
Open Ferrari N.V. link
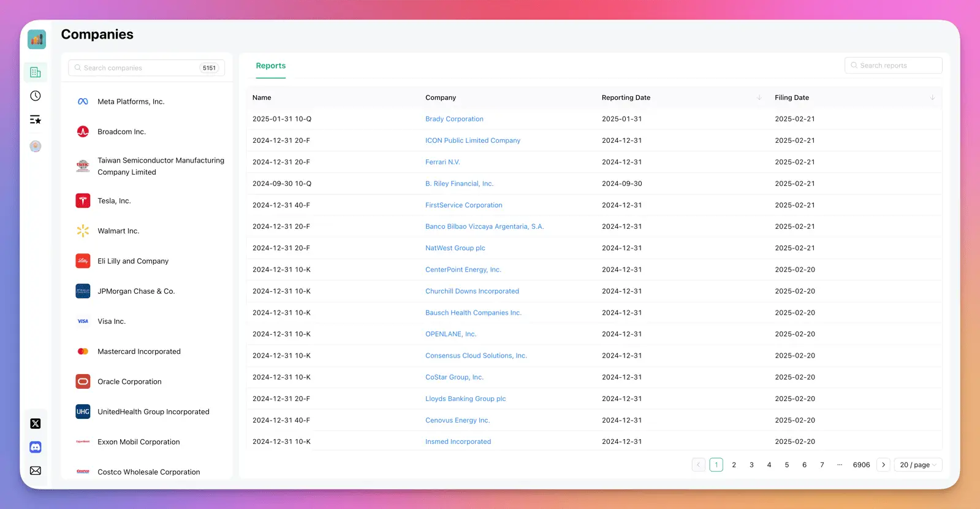(443, 162)
